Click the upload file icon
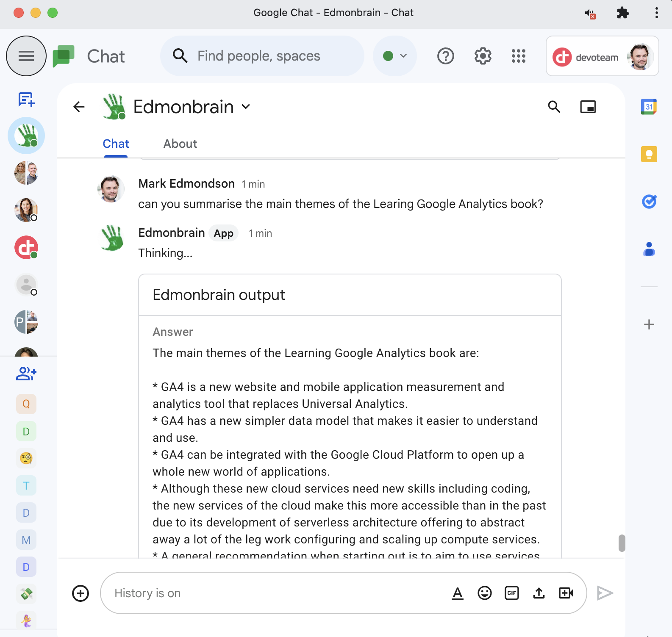Viewport: 672px width, 637px height. [x=539, y=593]
